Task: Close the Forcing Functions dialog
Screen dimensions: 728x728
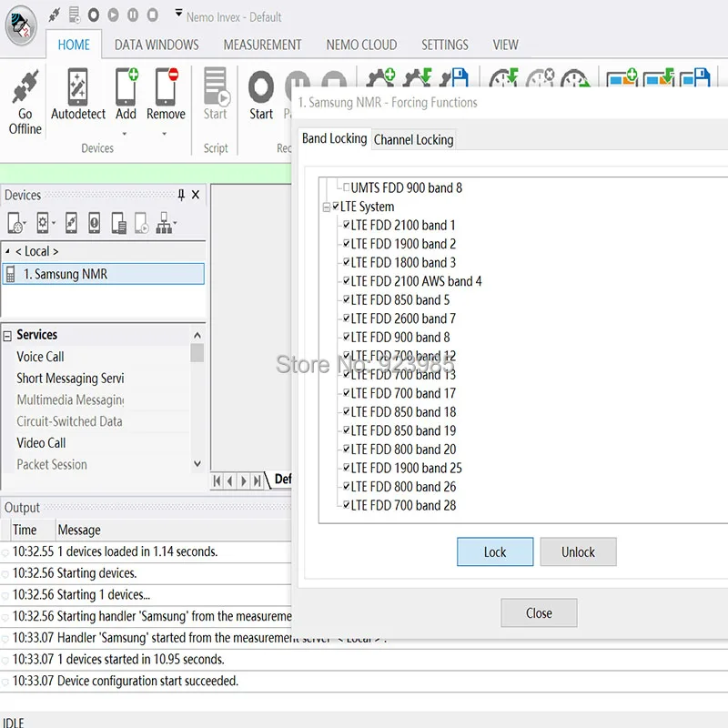Action: (x=539, y=612)
